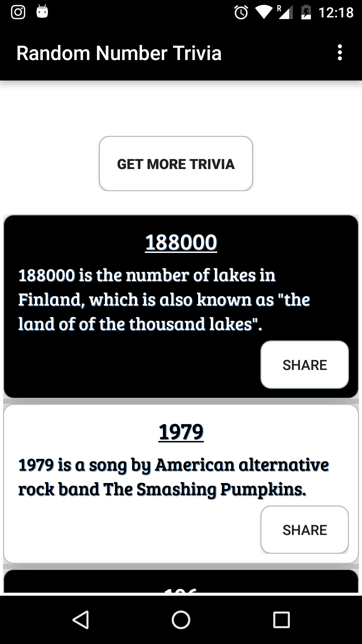Tap the alarm clock status icon
362x644 pixels.
(241, 13)
